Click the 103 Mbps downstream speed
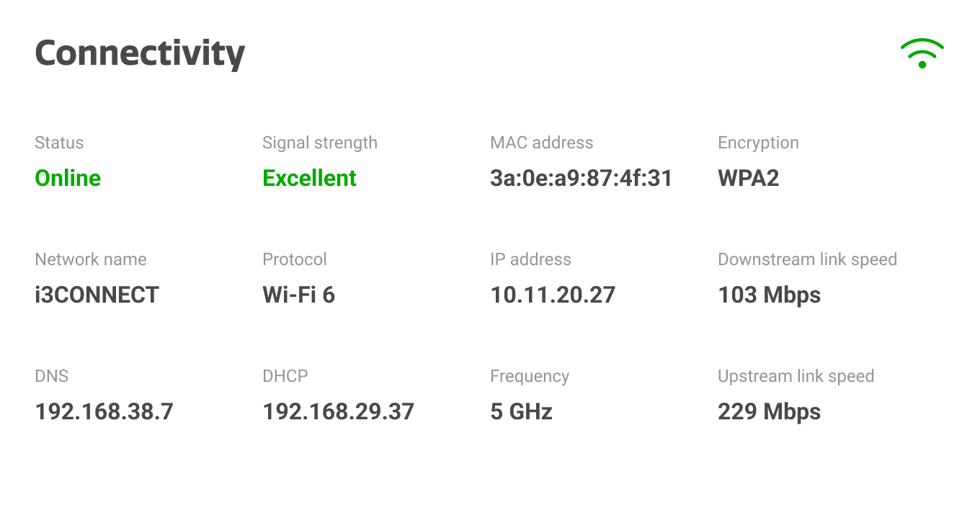 (769, 295)
